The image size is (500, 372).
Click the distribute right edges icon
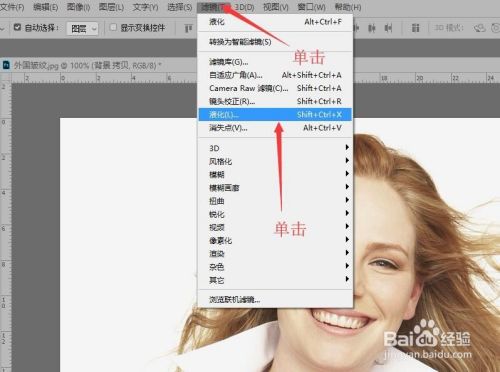coord(388,28)
